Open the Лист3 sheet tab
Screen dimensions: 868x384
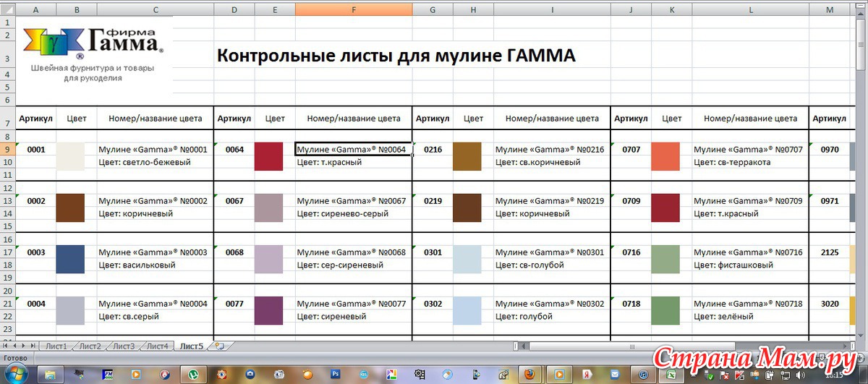[124, 346]
